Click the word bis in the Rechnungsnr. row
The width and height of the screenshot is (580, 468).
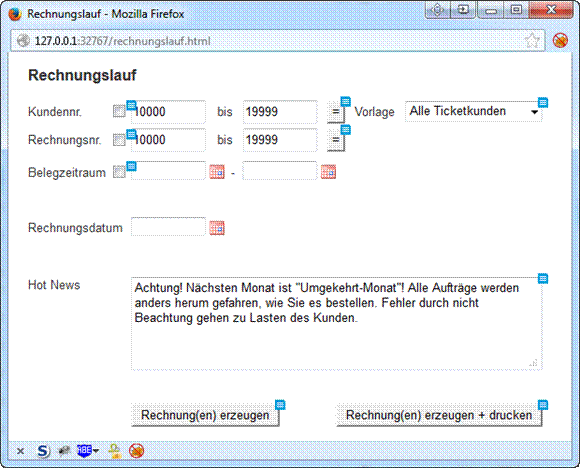(x=225, y=140)
